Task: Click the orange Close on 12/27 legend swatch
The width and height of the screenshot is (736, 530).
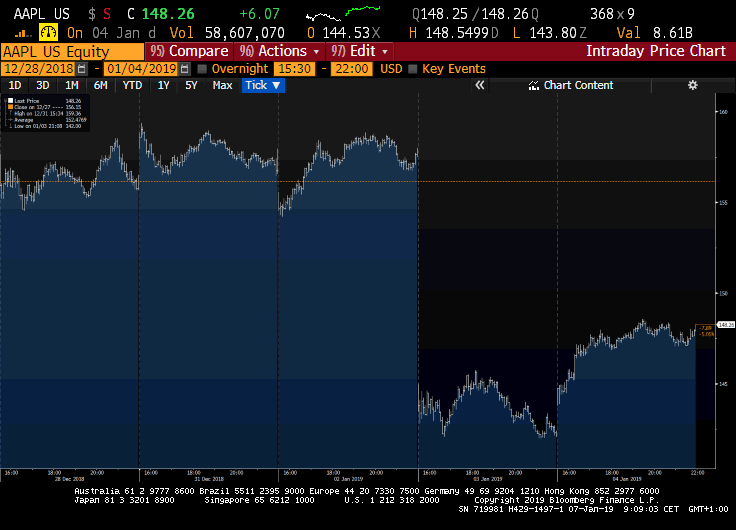Action: pyautogui.click(x=10, y=107)
